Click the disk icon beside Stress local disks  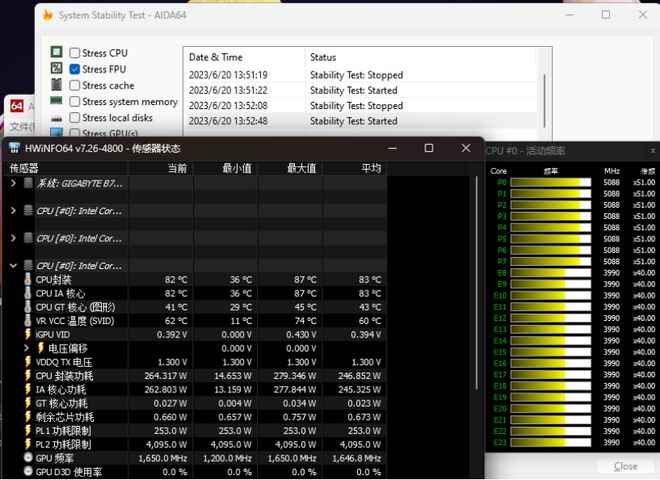(56, 119)
